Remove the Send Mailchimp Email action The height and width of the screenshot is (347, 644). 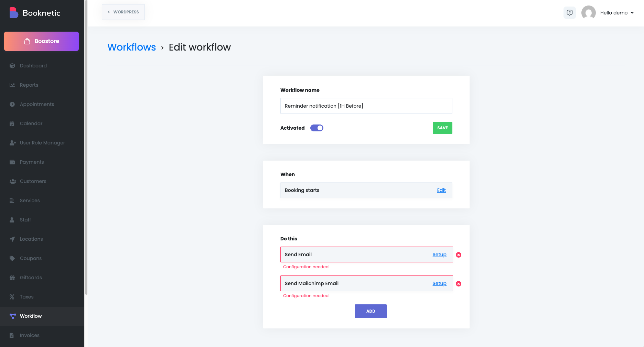(x=459, y=284)
